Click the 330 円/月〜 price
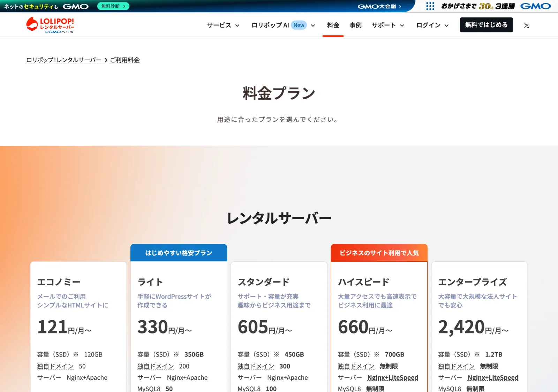Image resolution: width=558 pixels, height=392 pixels. pyautogui.click(x=165, y=327)
